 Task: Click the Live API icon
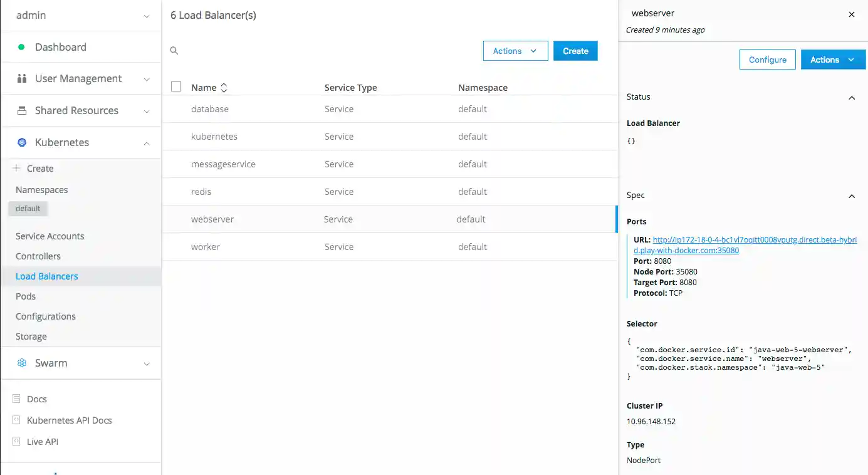17,441
